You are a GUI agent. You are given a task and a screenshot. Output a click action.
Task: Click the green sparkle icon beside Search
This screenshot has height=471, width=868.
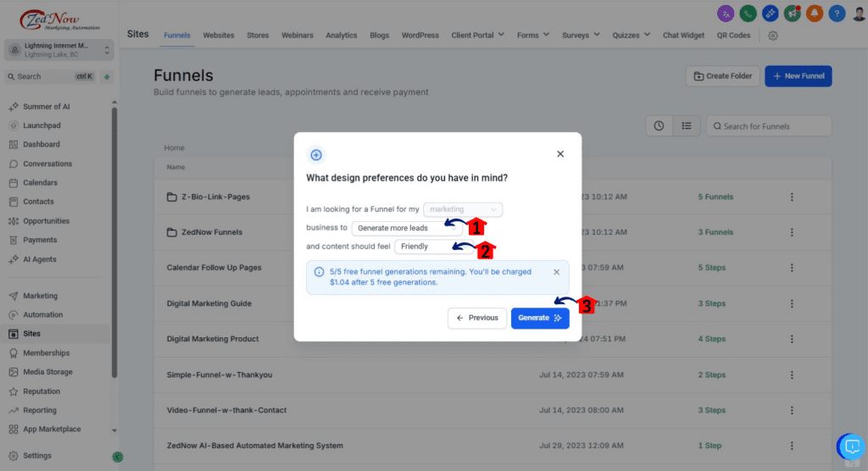point(107,76)
